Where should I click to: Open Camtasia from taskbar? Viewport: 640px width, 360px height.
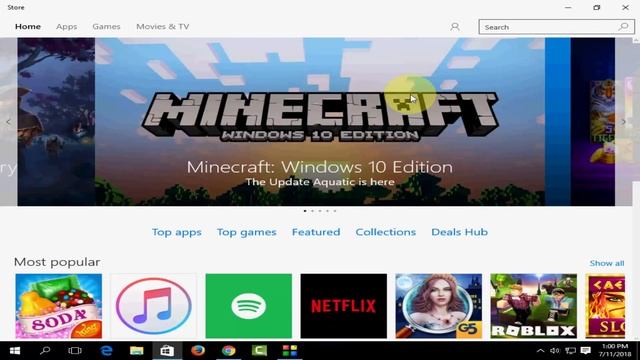point(259,351)
